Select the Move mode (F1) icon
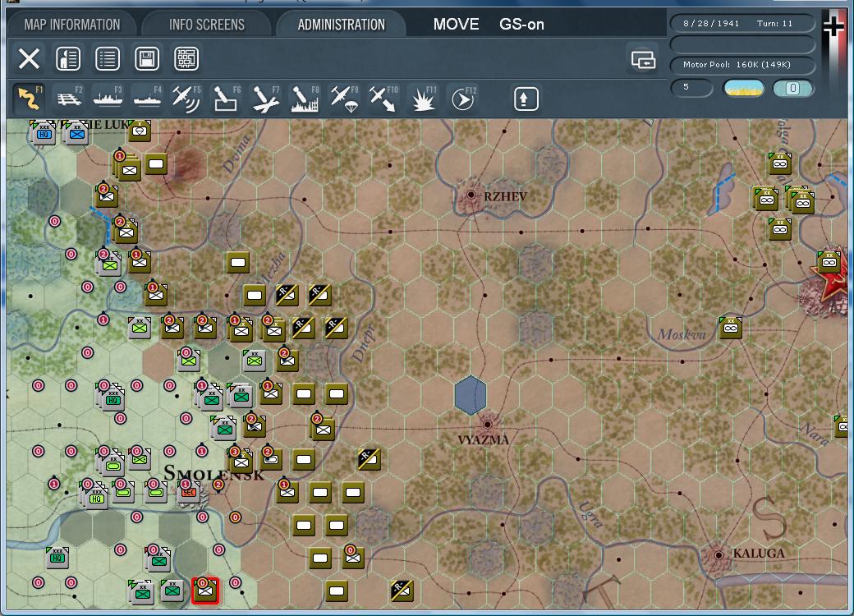The width and height of the screenshot is (854, 616). (x=29, y=99)
